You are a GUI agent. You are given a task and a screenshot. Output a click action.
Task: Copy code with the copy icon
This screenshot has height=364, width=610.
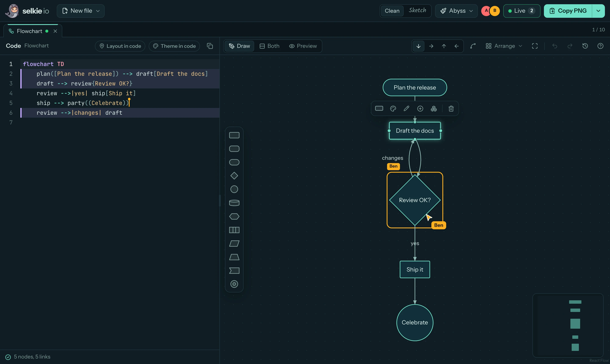pos(210,46)
